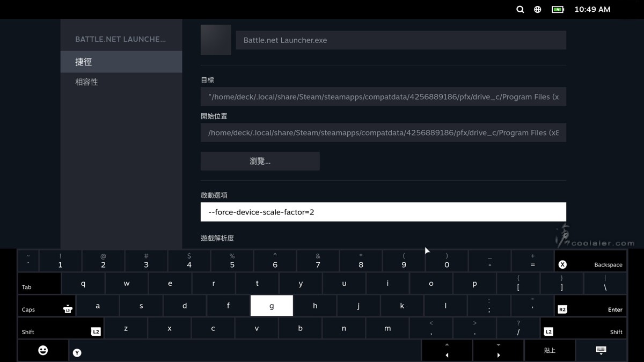The width and height of the screenshot is (644, 362).
Task: Toggle the Caps lock key
Action: [x=47, y=306]
